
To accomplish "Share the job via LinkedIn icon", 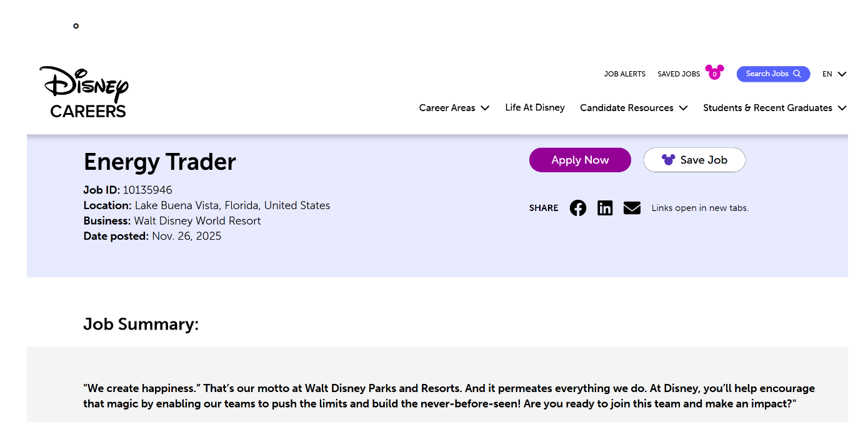I will click(605, 208).
